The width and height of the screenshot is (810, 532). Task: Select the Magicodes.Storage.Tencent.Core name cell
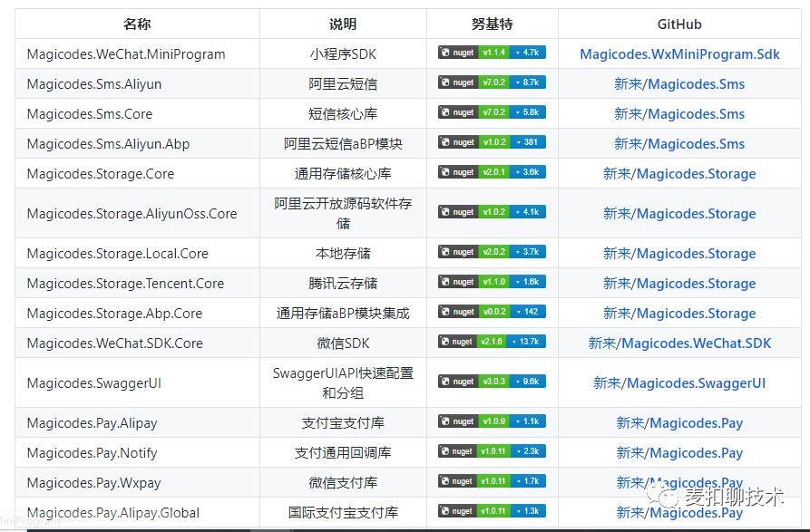(137, 283)
